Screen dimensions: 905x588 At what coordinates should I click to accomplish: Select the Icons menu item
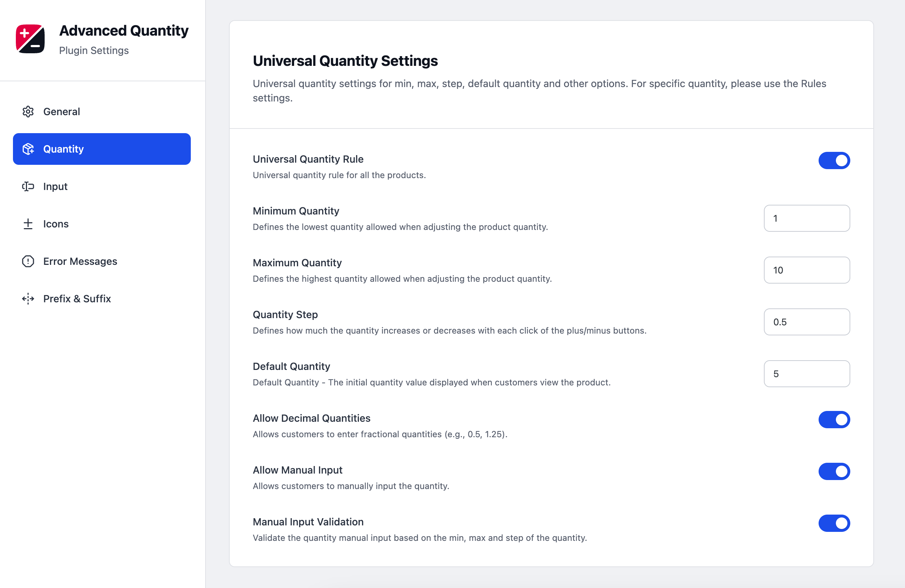tap(56, 224)
